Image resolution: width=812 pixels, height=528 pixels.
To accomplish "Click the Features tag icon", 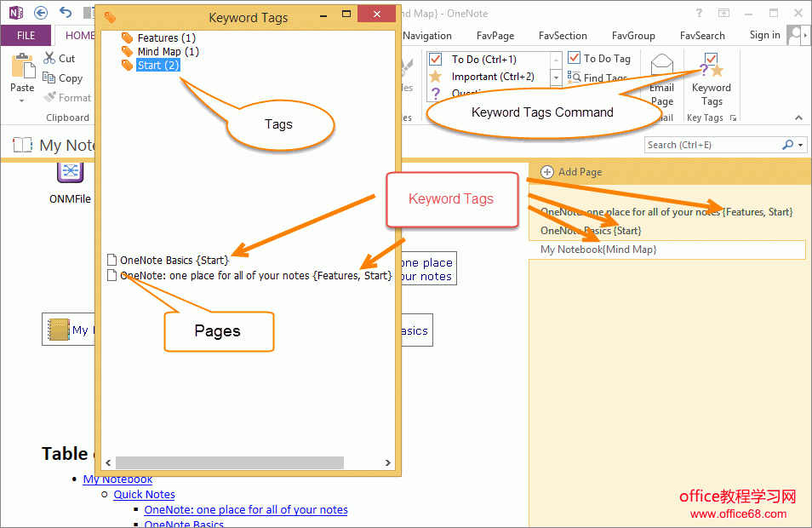I will pos(127,37).
